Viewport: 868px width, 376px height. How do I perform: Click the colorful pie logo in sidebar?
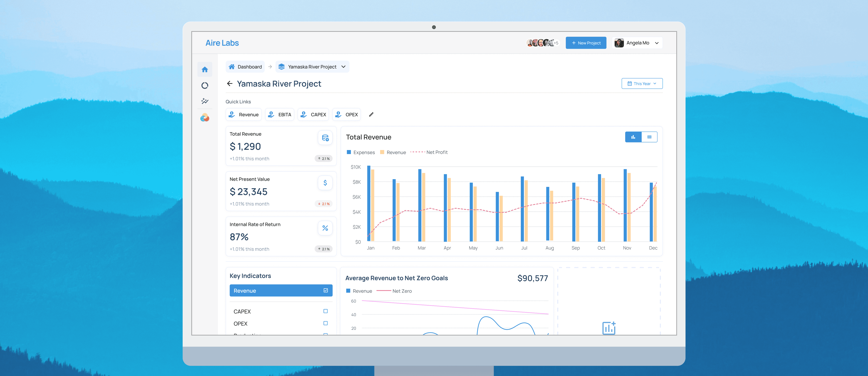point(205,117)
